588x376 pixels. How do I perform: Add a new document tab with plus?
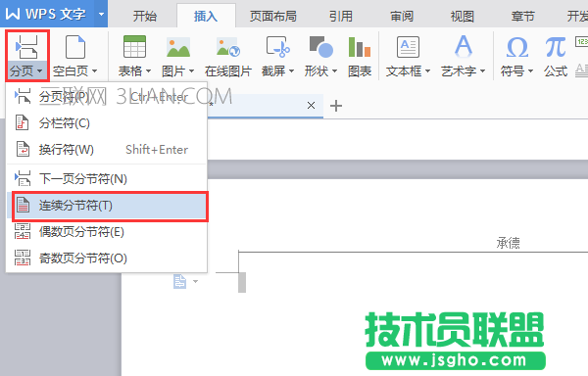336,106
